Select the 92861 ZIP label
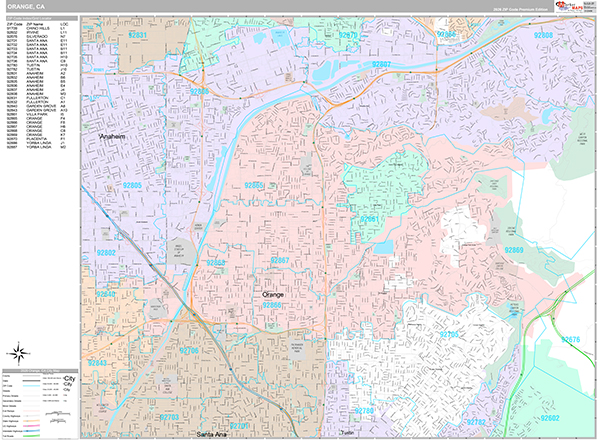The height and width of the screenshot is (440, 600). 369,219
